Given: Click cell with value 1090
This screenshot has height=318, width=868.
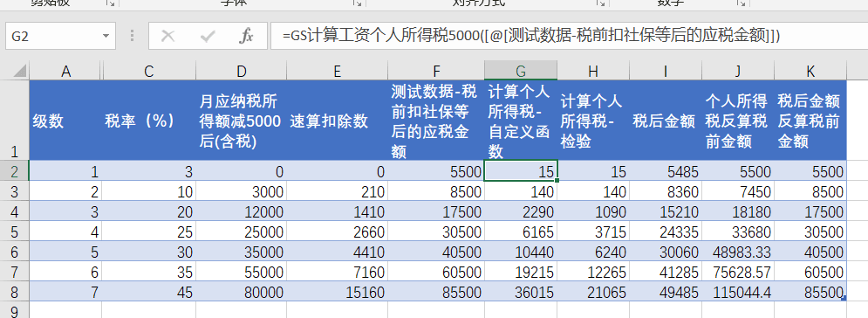Looking at the screenshot, I should 593,211.
